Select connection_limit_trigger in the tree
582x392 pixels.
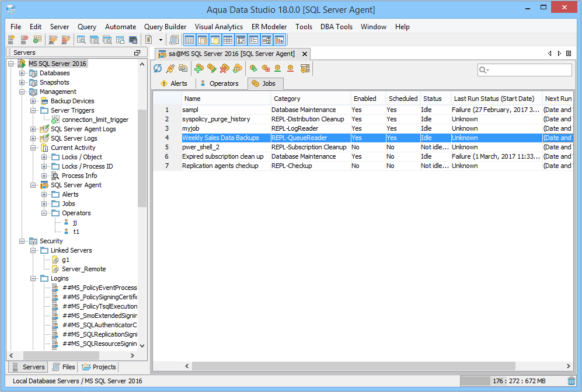point(95,120)
